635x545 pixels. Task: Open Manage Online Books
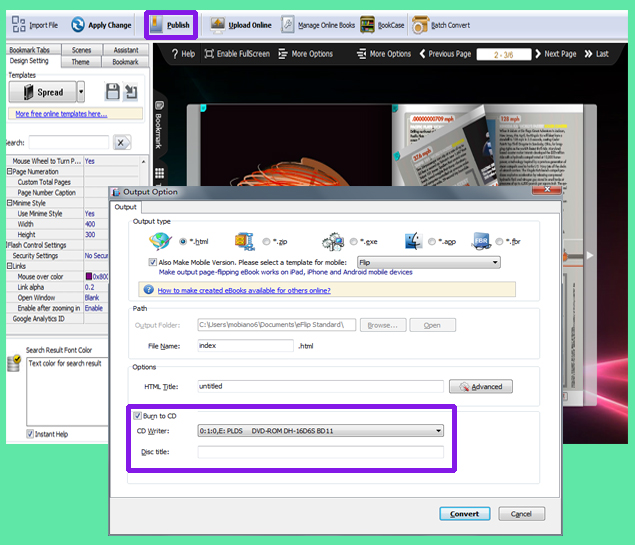coord(318,25)
